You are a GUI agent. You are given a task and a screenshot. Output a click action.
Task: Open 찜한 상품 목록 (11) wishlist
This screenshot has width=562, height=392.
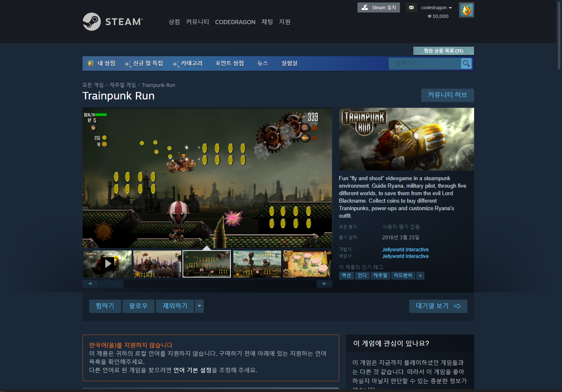pyautogui.click(x=443, y=51)
